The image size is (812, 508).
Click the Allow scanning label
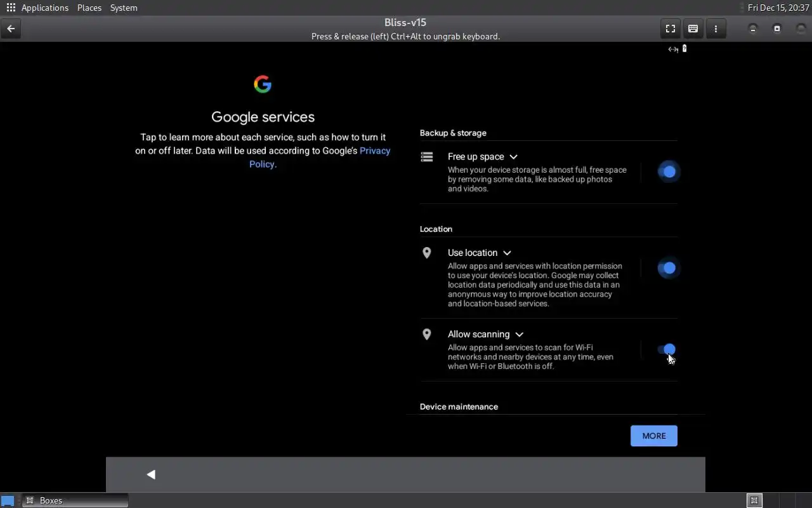(478, 334)
